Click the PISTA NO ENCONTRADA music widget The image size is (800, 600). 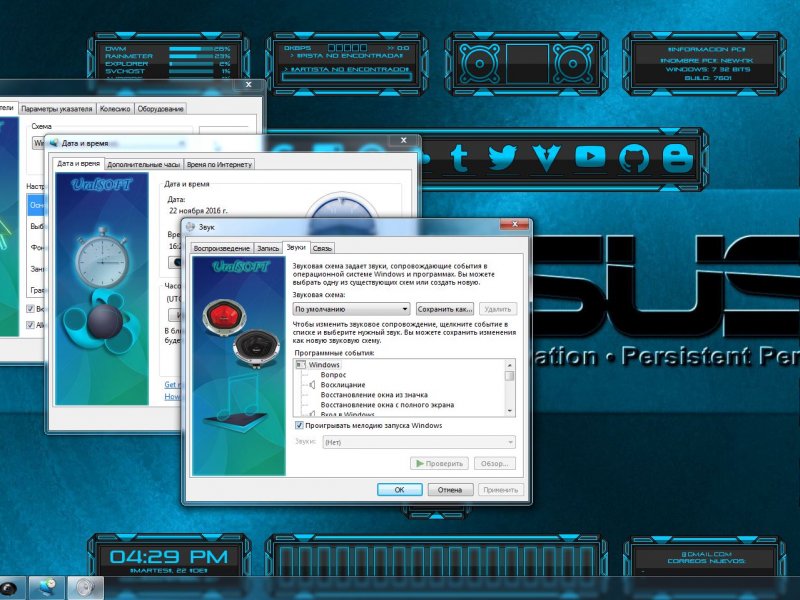pos(347,64)
